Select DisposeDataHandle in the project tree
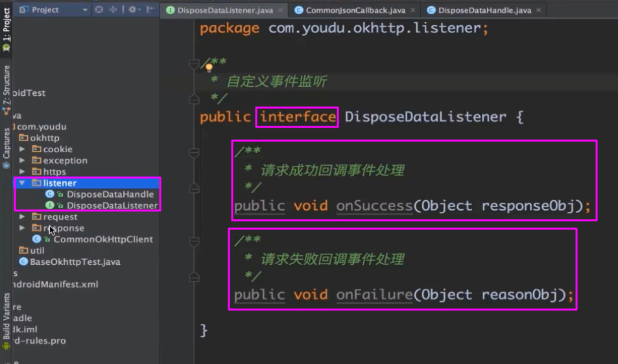Image resolution: width=618 pixels, height=364 pixels. coord(110,194)
